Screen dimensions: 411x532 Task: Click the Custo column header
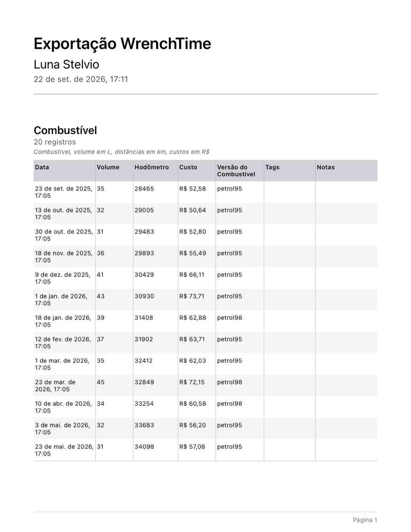coord(188,167)
